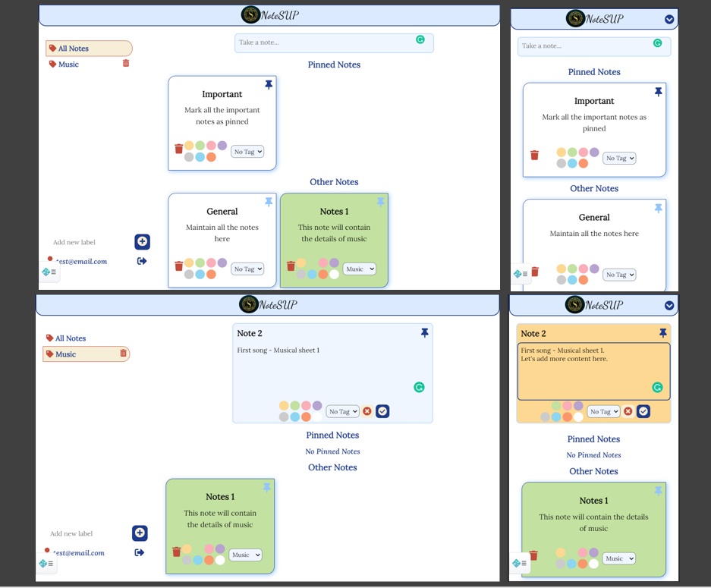Viewport: 711px width, 588px height.
Task: Click Grammarly icon inside orange Note 2 editor
Action: click(x=657, y=387)
